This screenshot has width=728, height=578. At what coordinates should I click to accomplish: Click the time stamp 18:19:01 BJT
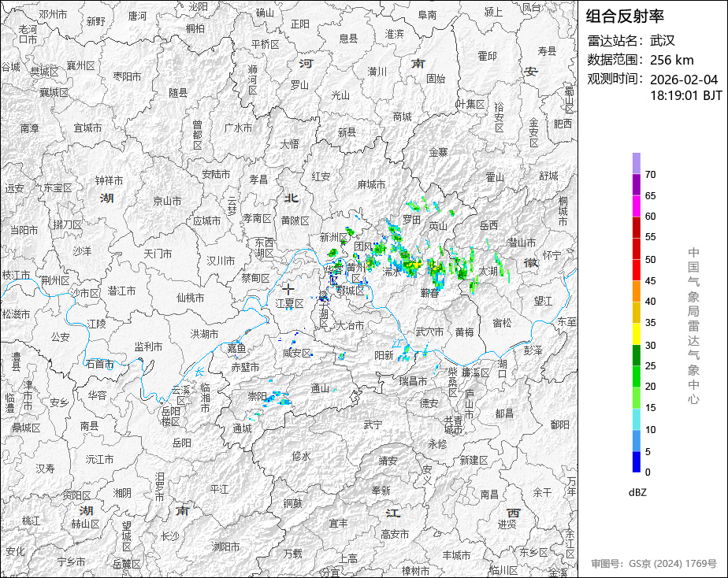(x=686, y=95)
